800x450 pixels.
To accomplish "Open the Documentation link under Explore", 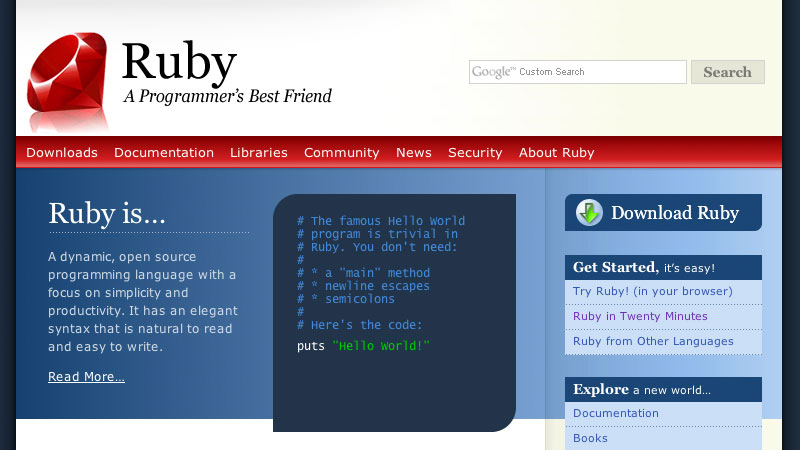I will pyautogui.click(x=616, y=413).
